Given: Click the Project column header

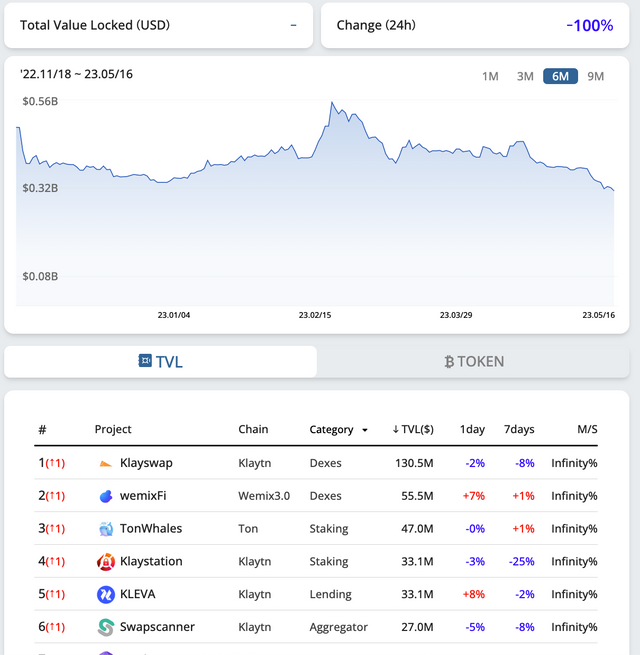Looking at the screenshot, I should tap(113, 429).
